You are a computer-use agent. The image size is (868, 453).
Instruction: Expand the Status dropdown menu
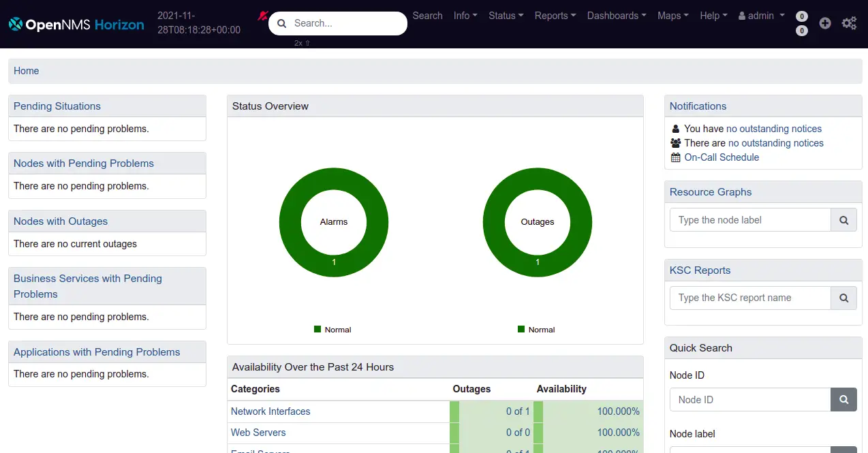click(506, 16)
